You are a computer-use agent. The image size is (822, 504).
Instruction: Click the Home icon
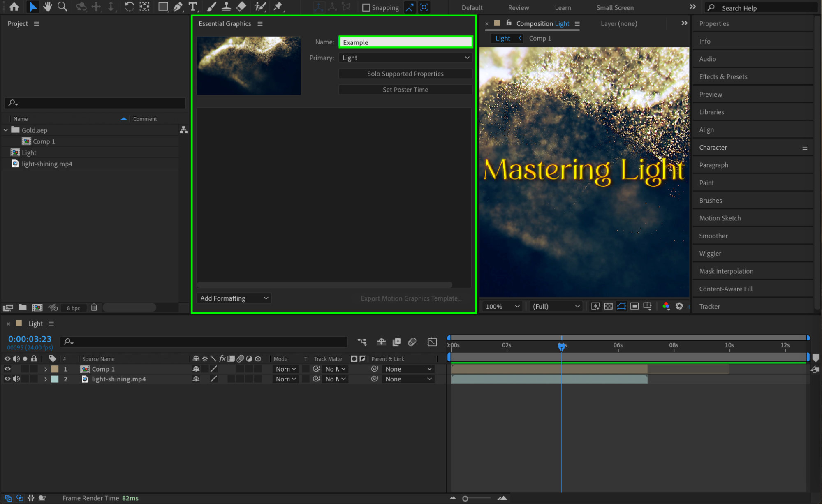[14, 7]
